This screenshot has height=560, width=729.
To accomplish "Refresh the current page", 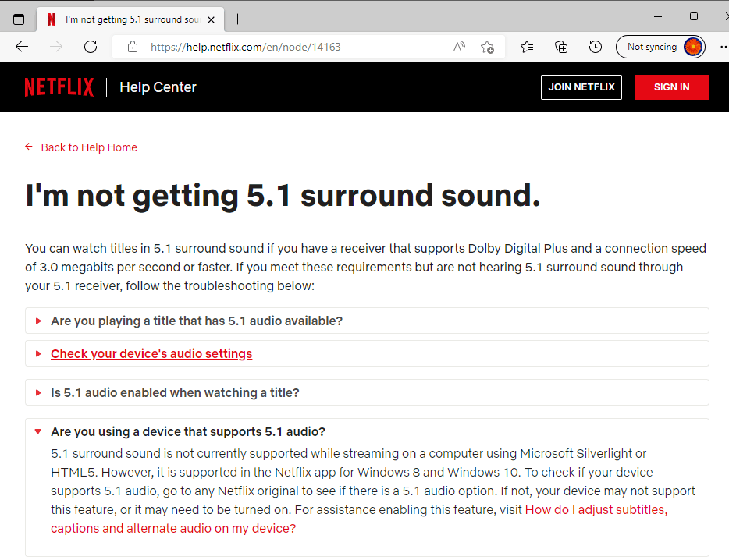I will (91, 47).
